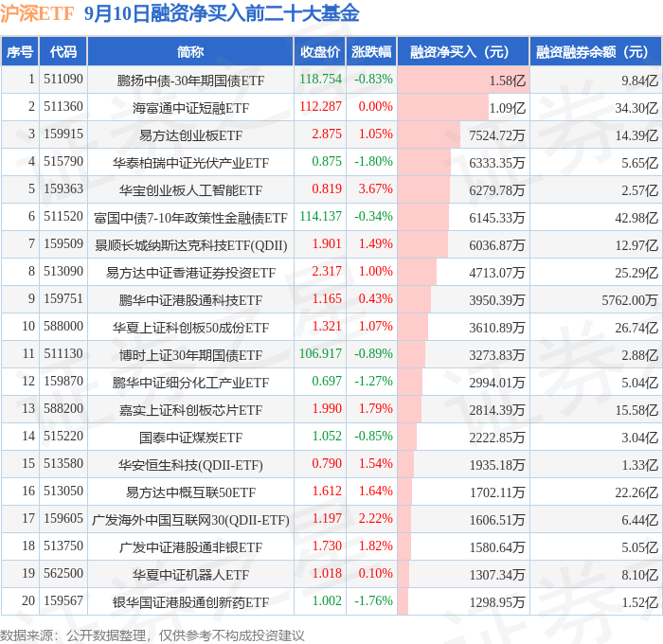
Task: Select 广发中证港股通非银ETF name cell
Action: tap(190, 547)
